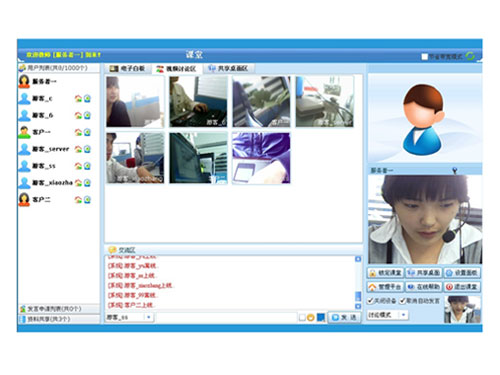Screen dimensions: 500x375
Task: Click the chat log scrollbar thumb
Action: point(358,296)
